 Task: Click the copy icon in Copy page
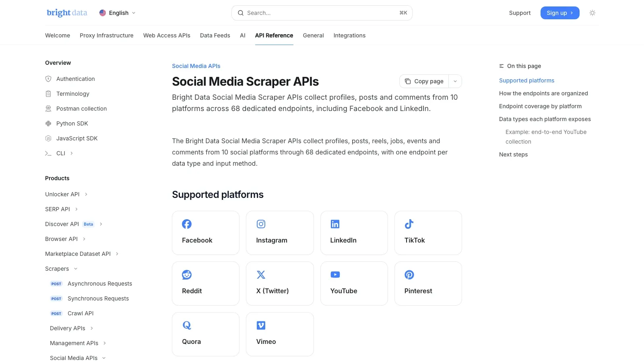(x=408, y=81)
